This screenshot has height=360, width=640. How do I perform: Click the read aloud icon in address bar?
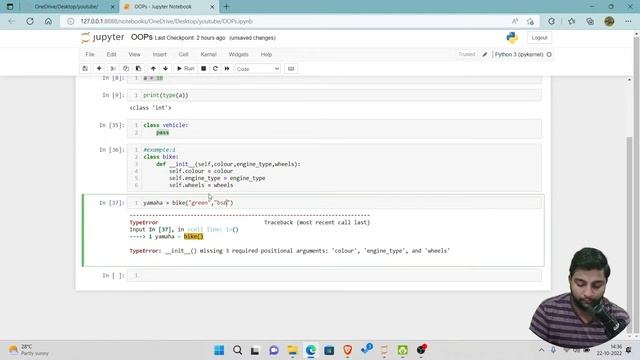(x=515, y=21)
